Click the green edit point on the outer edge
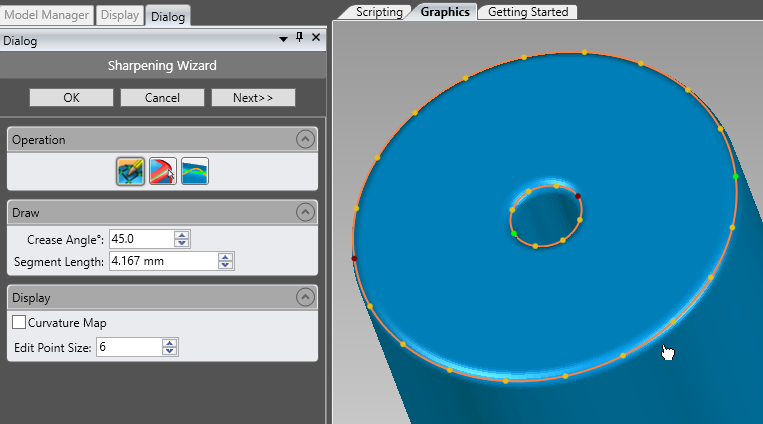The image size is (763, 424). (735, 176)
